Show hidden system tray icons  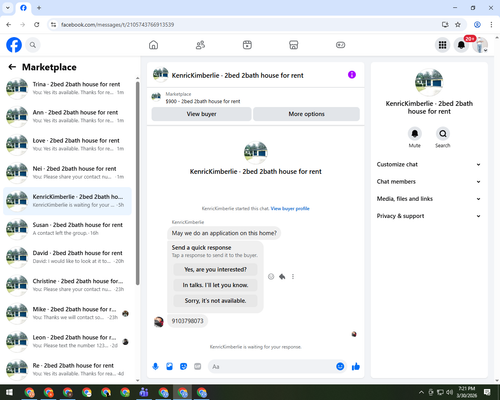[421, 392]
